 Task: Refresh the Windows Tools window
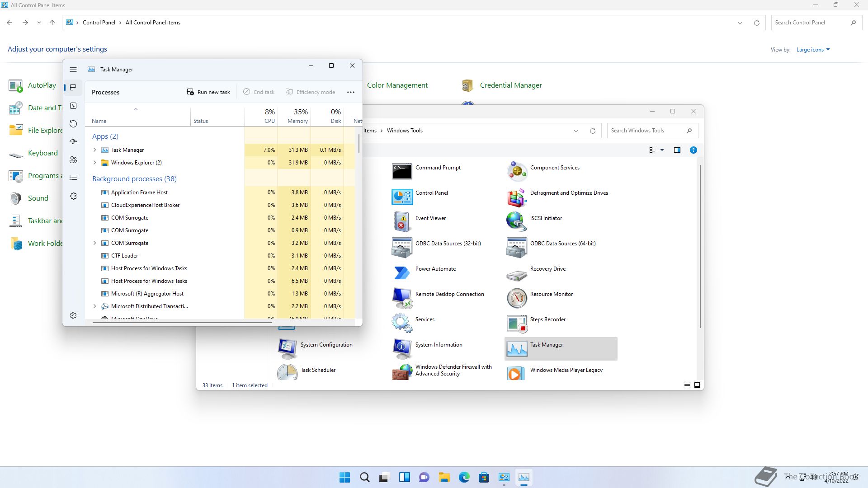click(593, 131)
